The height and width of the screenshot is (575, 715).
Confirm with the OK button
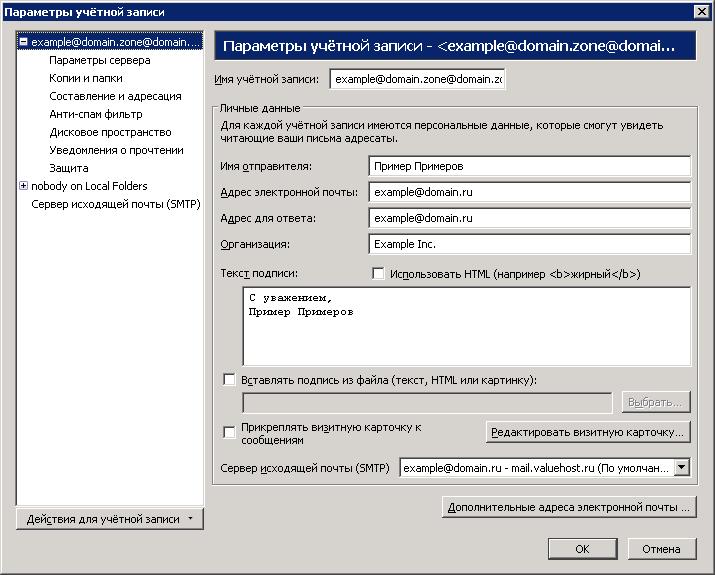pos(582,549)
